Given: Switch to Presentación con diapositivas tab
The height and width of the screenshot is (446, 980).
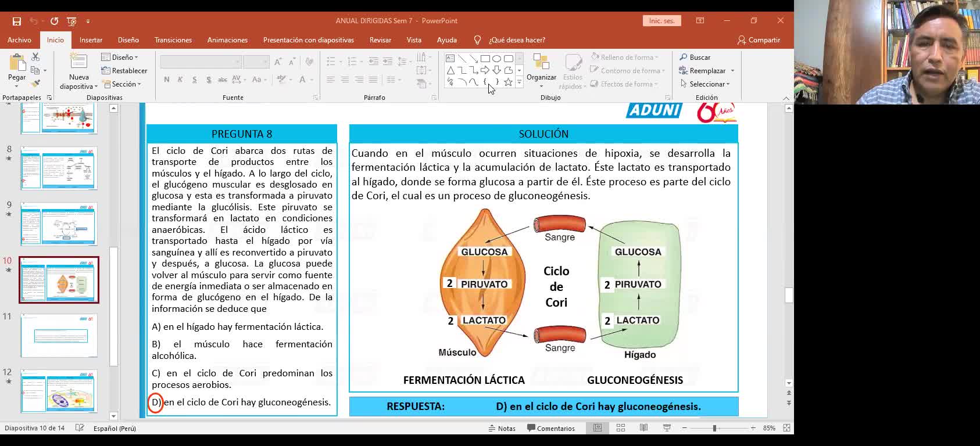Looking at the screenshot, I should [x=309, y=40].
